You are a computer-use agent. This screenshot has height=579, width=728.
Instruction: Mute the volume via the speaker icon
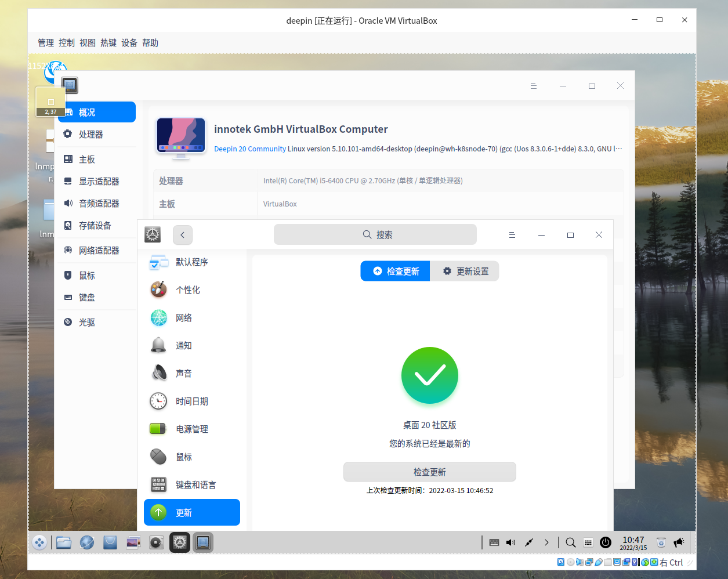511,542
